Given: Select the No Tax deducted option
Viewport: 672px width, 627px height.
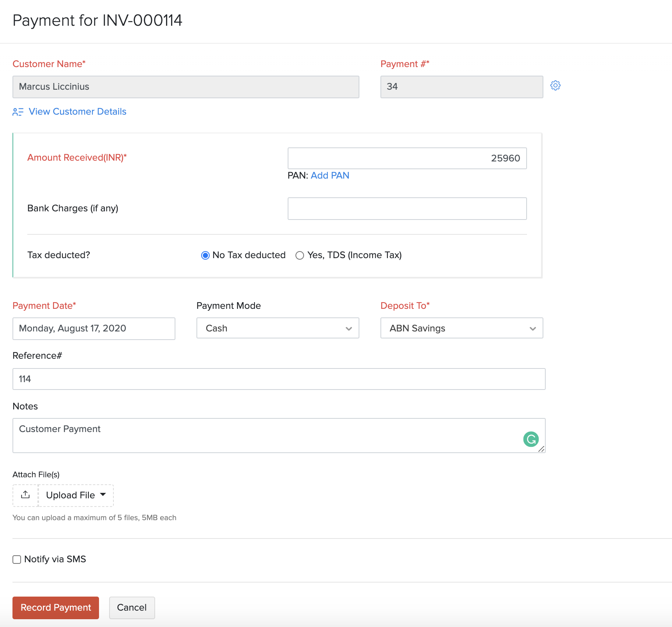Looking at the screenshot, I should tap(205, 255).
